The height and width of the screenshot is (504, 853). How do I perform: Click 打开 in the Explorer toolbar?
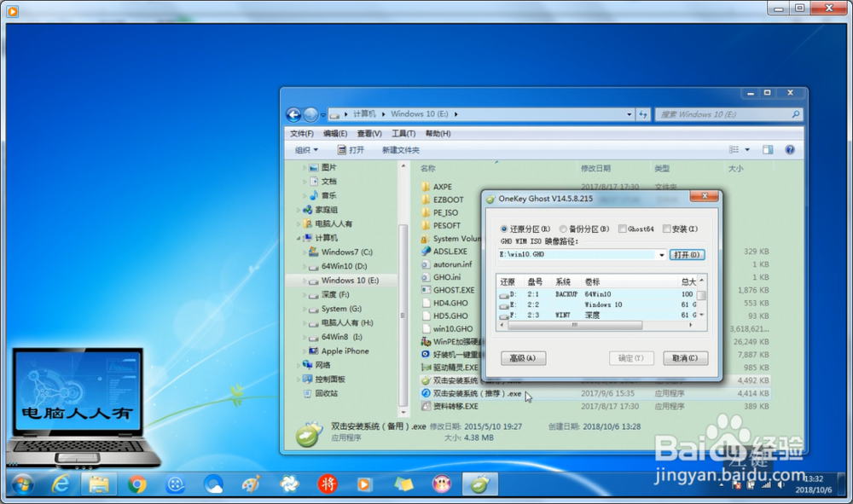[x=351, y=150]
